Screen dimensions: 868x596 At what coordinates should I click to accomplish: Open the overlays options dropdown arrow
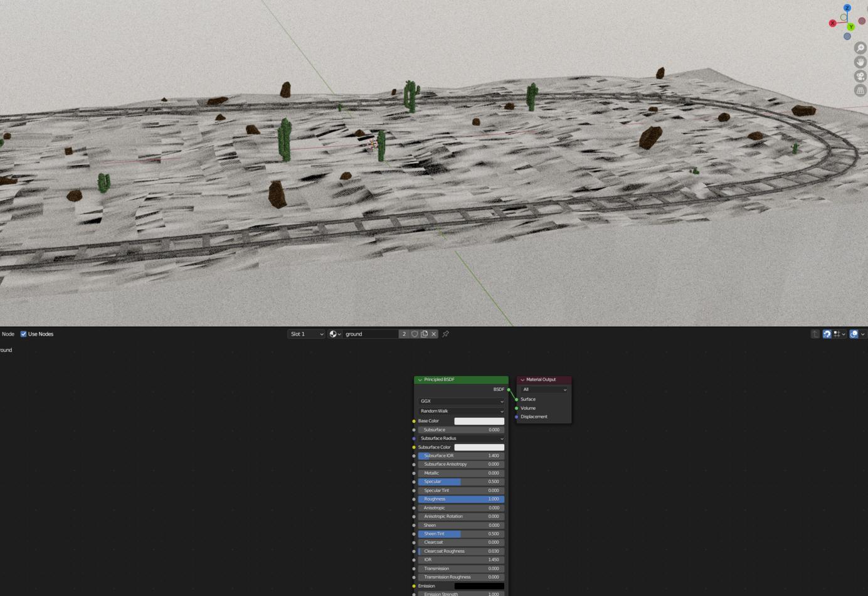[x=863, y=334]
